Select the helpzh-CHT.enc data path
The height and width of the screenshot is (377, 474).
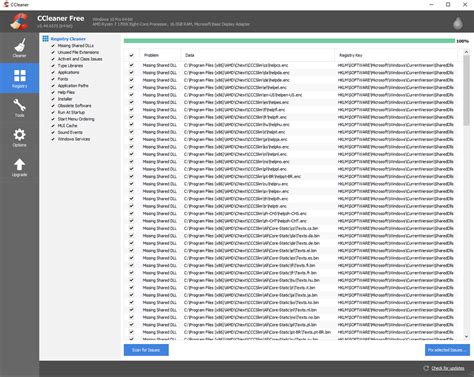point(245,221)
